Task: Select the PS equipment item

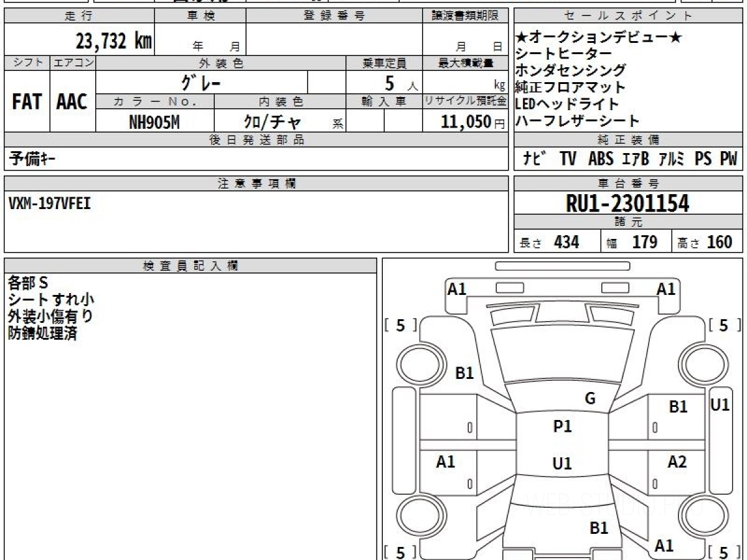Action: click(x=703, y=159)
